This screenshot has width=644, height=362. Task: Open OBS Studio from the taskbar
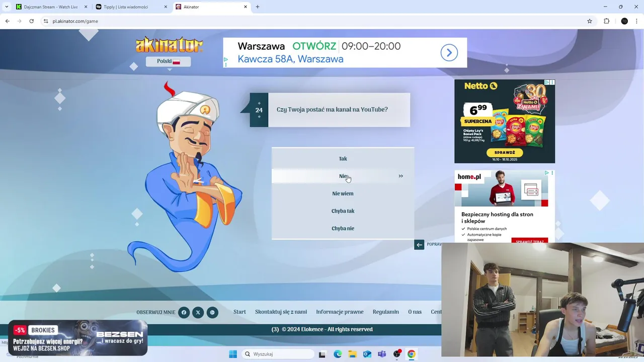pos(397,354)
